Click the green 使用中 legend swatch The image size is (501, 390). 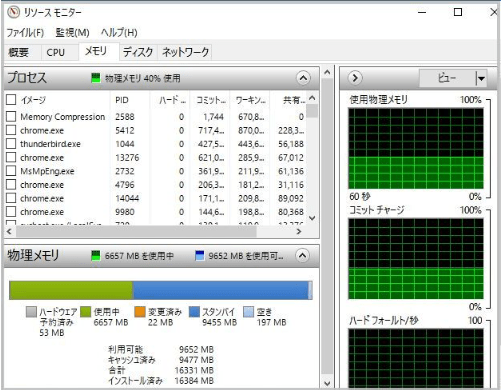coord(86,312)
